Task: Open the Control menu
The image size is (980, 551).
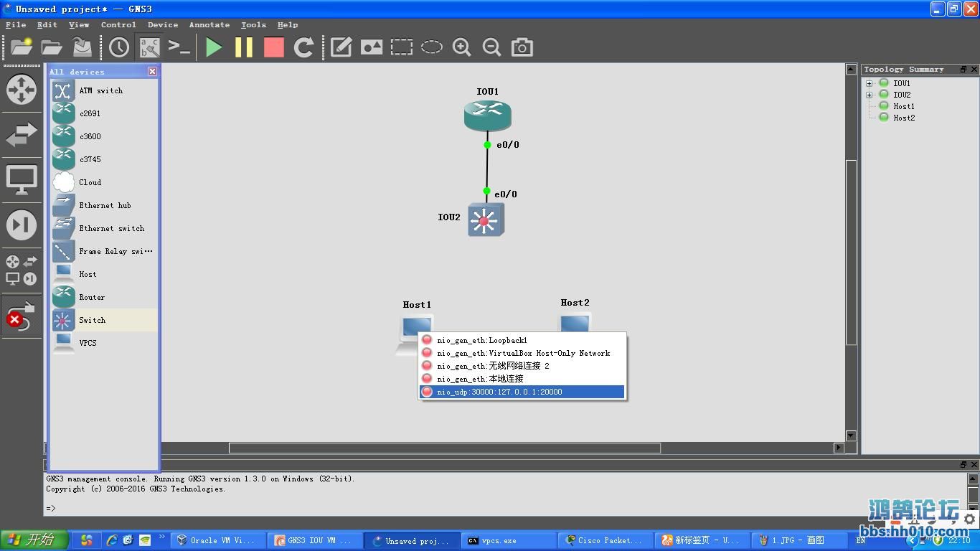Action: (x=118, y=24)
